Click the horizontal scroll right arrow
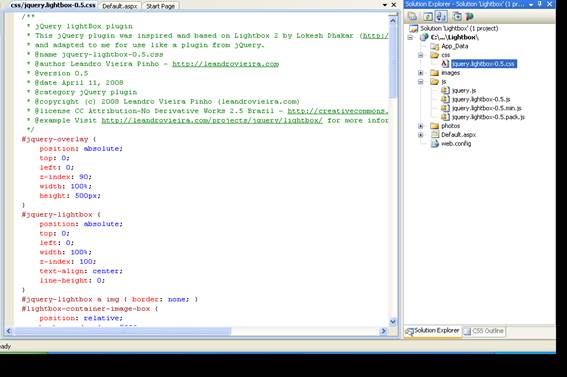 [x=383, y=331]
